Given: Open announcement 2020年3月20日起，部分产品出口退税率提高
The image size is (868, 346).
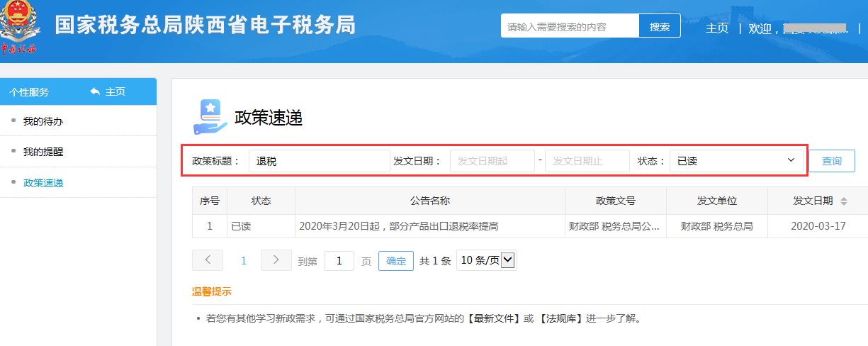Looking at the screenshot, I should pyautogui.click(x=399, y=227).
